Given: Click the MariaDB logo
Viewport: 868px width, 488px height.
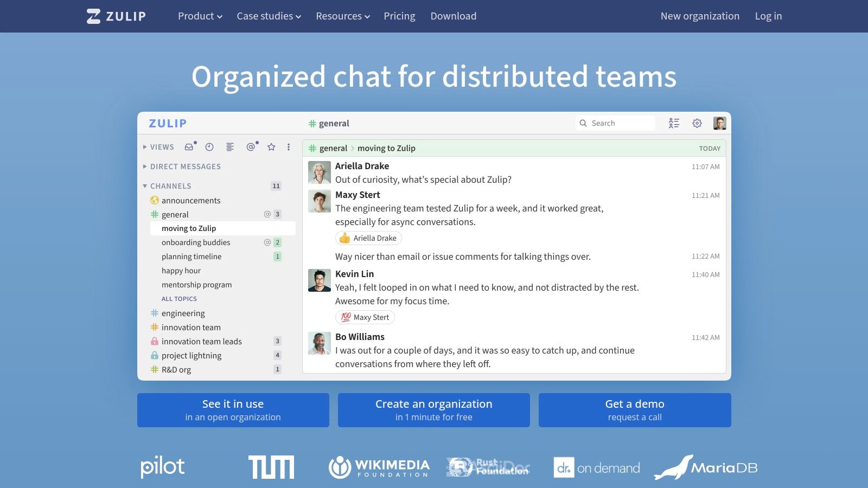Looking at the screenshot, I should (706, 467).
